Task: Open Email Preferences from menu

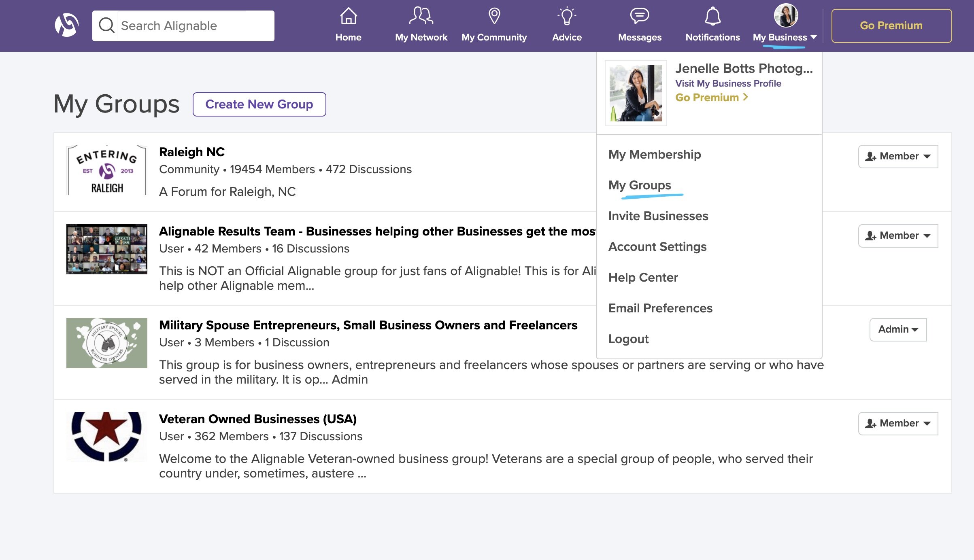Action: pyautogui.click(x=660, y=308)
